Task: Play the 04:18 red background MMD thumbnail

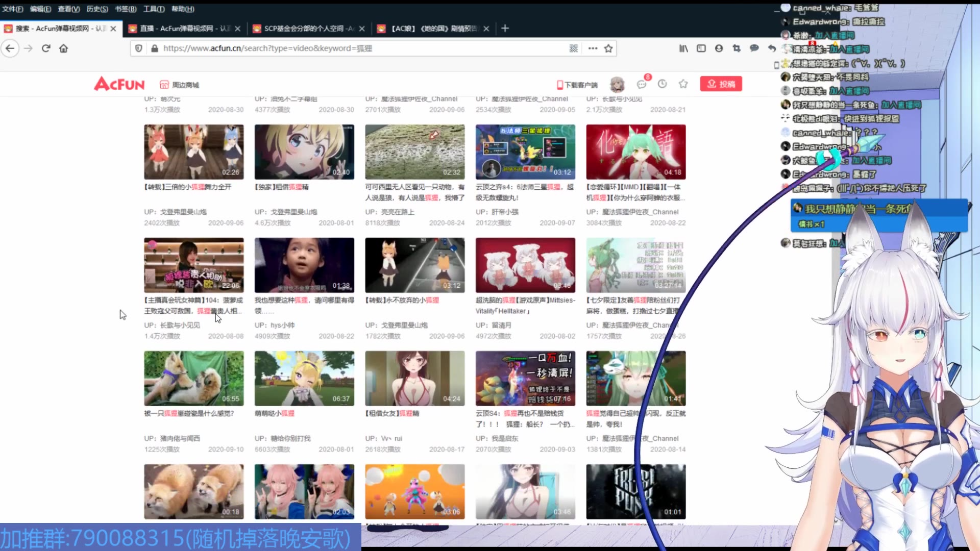Action: tap(636, 152)
